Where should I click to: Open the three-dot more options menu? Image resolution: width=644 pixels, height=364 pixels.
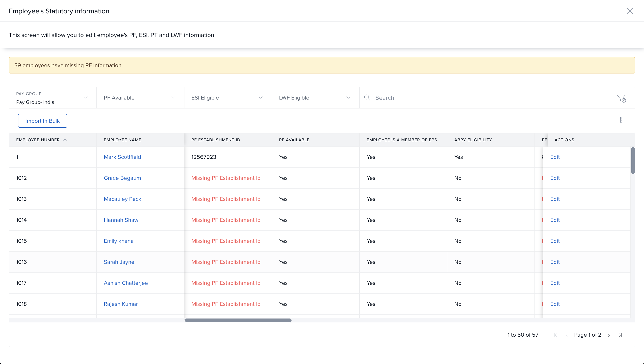pos(621,120)
